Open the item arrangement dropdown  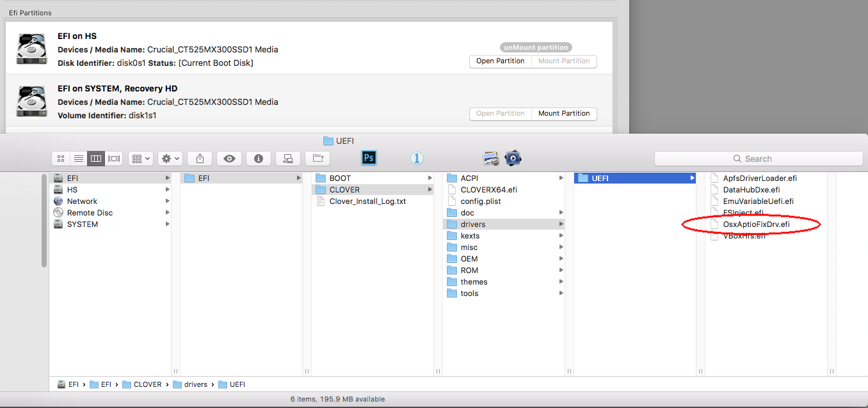(x=140, y=159)
